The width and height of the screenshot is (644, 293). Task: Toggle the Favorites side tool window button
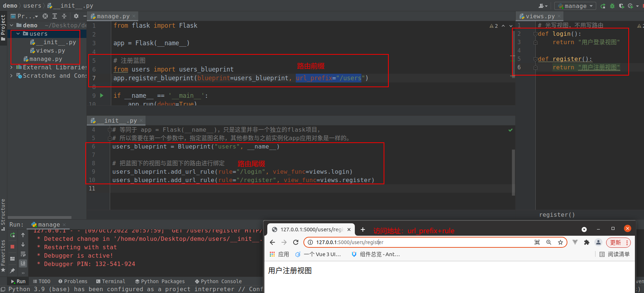tap(3, 256)
